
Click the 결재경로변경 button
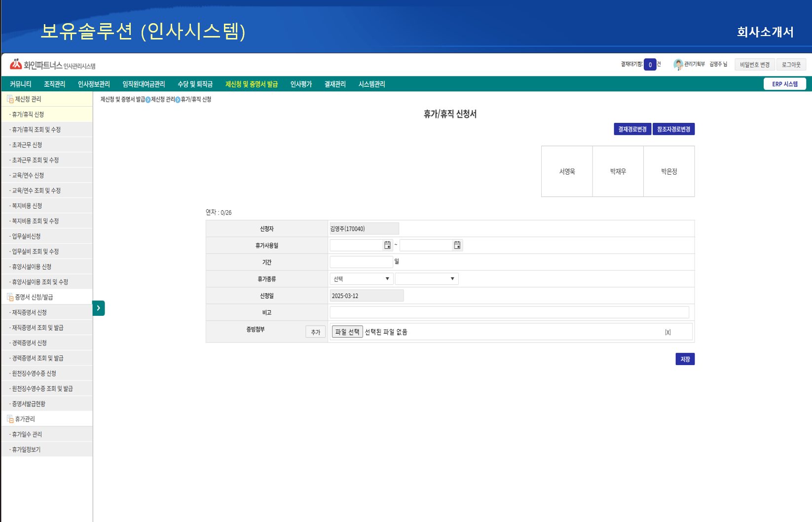point(632,129)
